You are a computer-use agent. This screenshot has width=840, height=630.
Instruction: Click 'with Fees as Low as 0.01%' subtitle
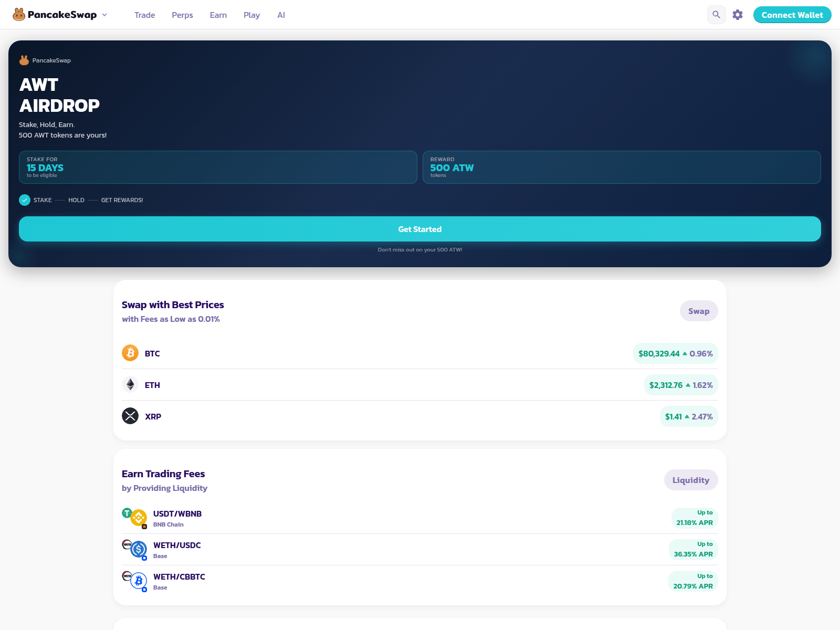pyautogui.click(x=171, y=319)
